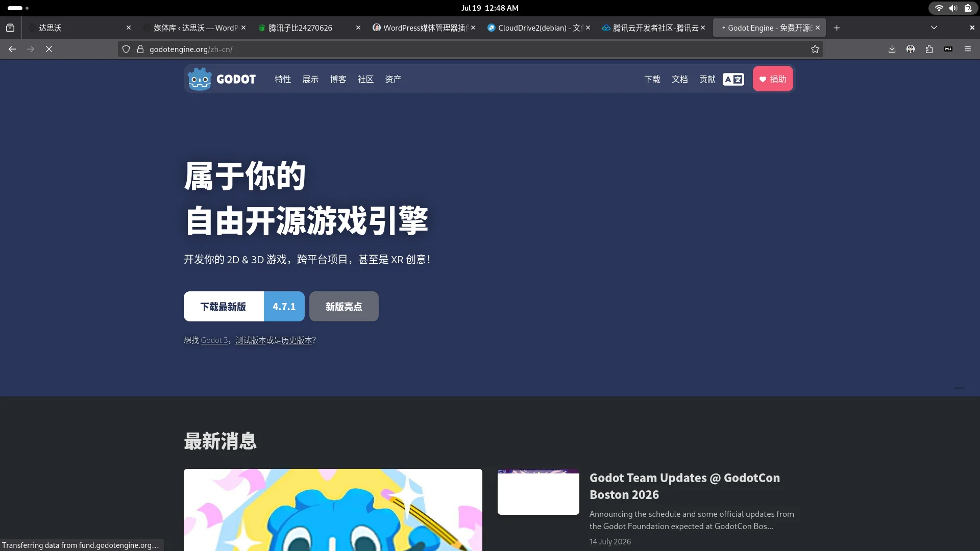Click the back navigation arrow
980x551 pixels.
(12, 49)
